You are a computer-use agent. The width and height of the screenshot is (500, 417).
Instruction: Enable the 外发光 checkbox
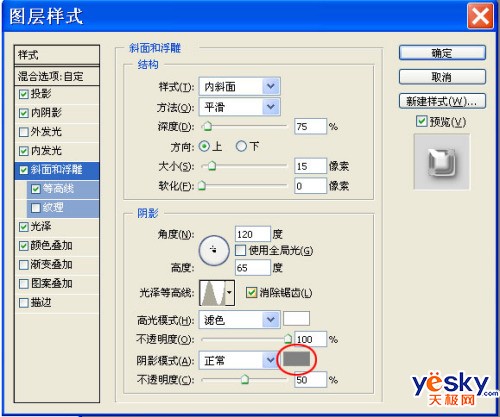(24, 132)
